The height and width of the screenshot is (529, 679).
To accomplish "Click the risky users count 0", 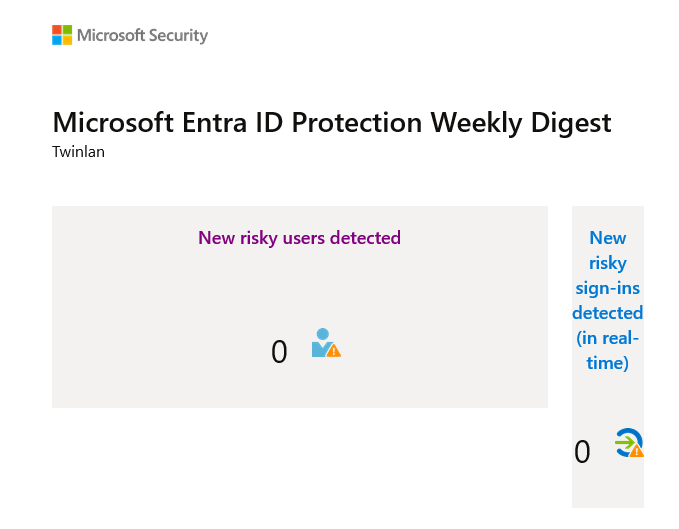I will (x=279, y=352).
